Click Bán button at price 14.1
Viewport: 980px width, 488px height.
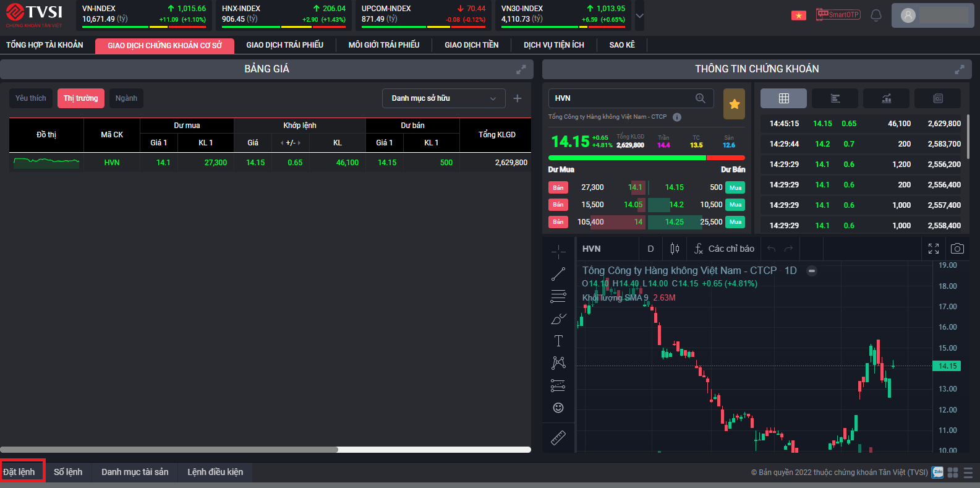point(558,187)
